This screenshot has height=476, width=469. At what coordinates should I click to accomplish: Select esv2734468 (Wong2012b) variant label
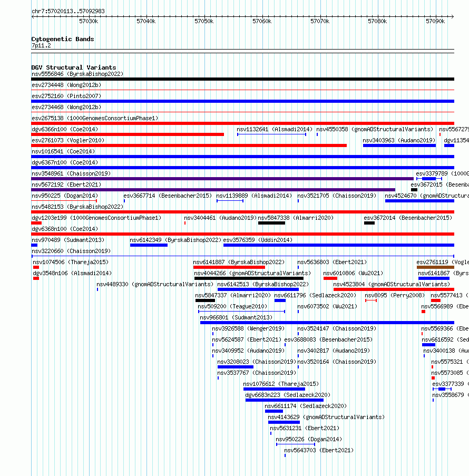[x=66, y=107]
